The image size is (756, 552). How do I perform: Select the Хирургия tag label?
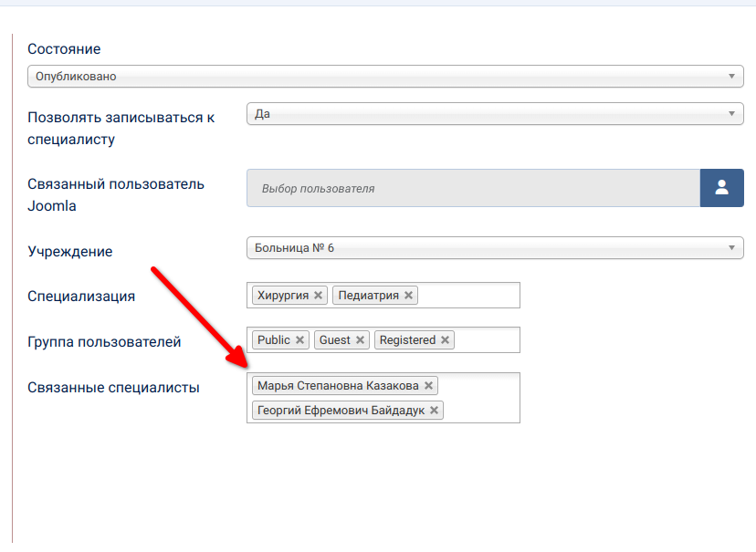coord(283,296)
